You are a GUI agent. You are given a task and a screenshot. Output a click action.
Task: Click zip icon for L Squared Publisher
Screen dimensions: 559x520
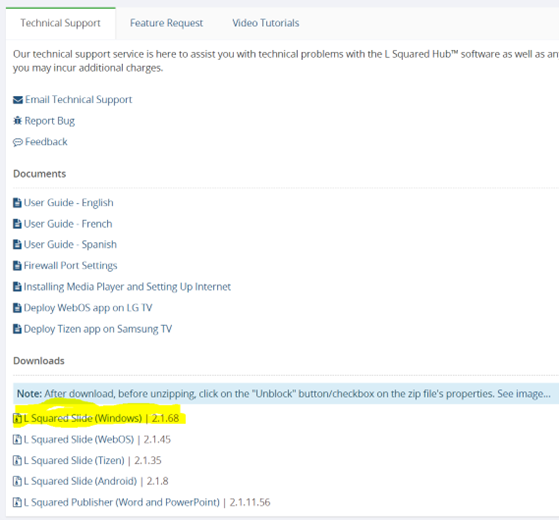point(17,503)
